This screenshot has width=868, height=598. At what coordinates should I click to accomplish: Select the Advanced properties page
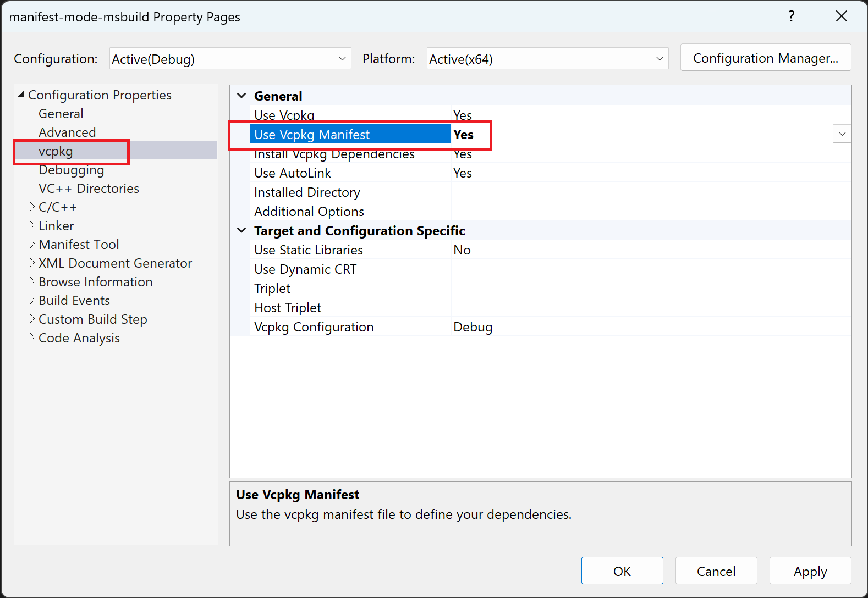pyautogui.click(x=67, y=132)
